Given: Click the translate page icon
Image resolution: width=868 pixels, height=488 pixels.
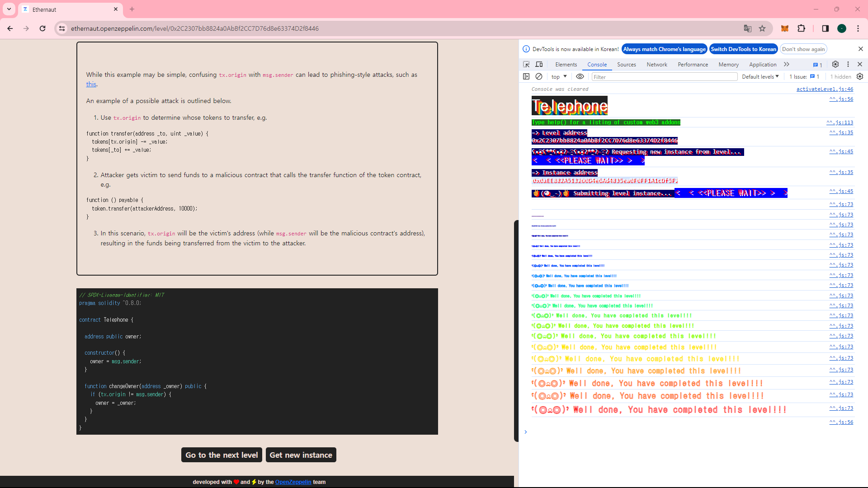Looking at the screenshot, I should [x=748, y=28].
